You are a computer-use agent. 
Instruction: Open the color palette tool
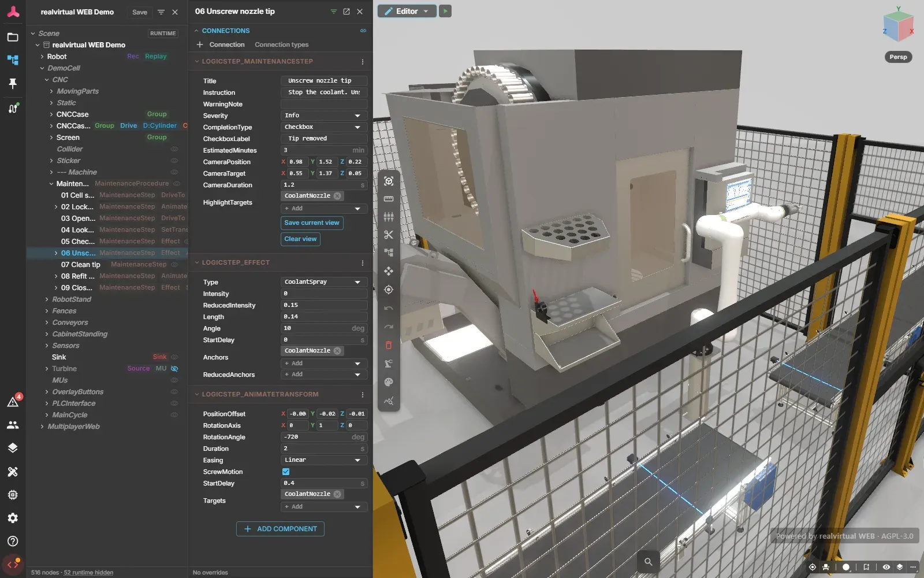click(389, 382)
